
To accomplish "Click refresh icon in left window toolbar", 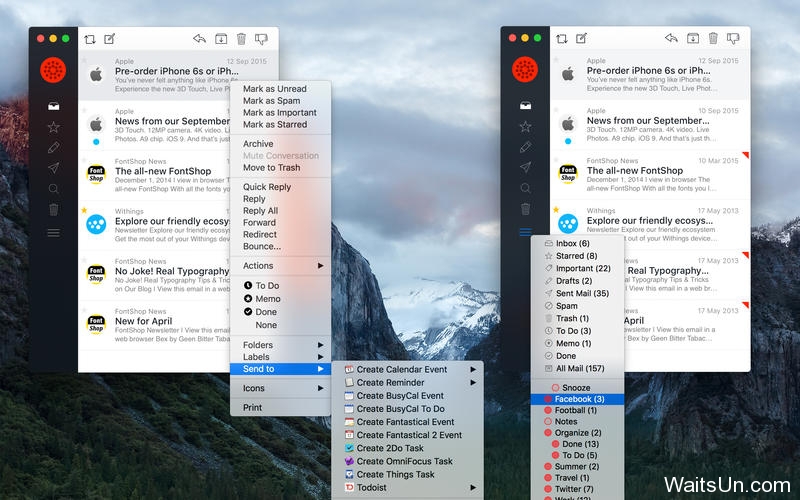I will point(90,39).
